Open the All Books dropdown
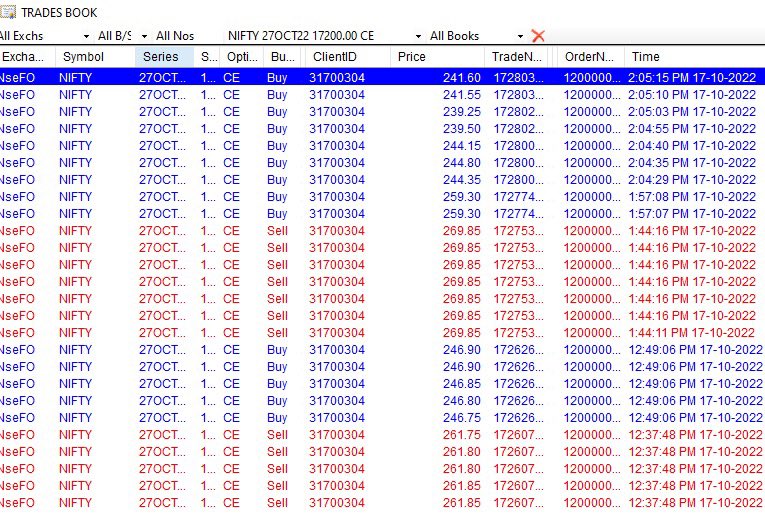The height and width of the screenshot is (522, 765). click(x=521, y=36)
